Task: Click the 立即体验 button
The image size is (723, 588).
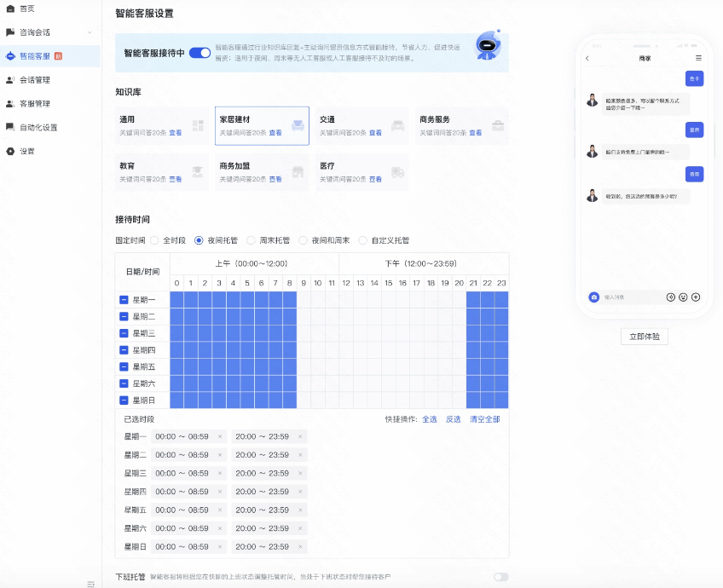Action: [644, 337]
